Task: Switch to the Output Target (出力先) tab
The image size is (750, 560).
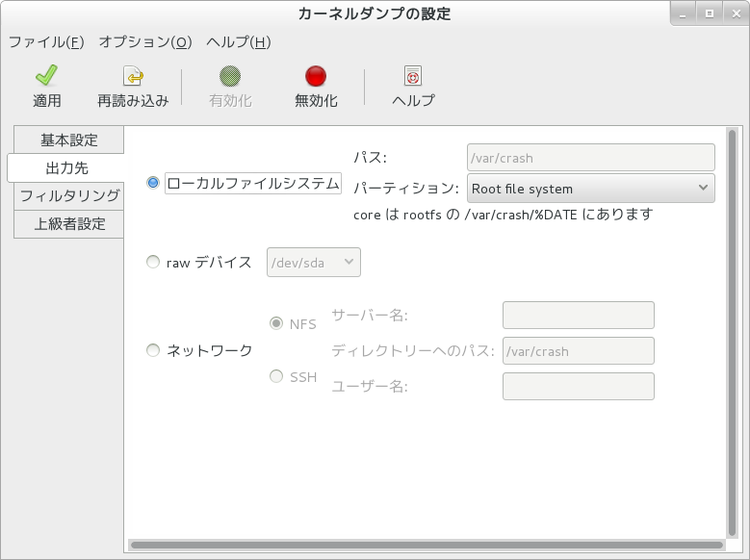Action: 66,167
